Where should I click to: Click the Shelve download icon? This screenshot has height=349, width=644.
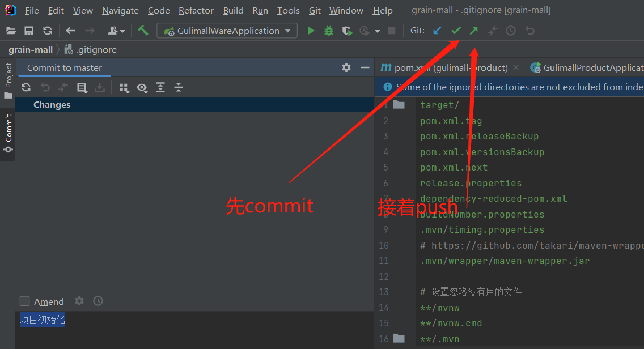(100, 87)
